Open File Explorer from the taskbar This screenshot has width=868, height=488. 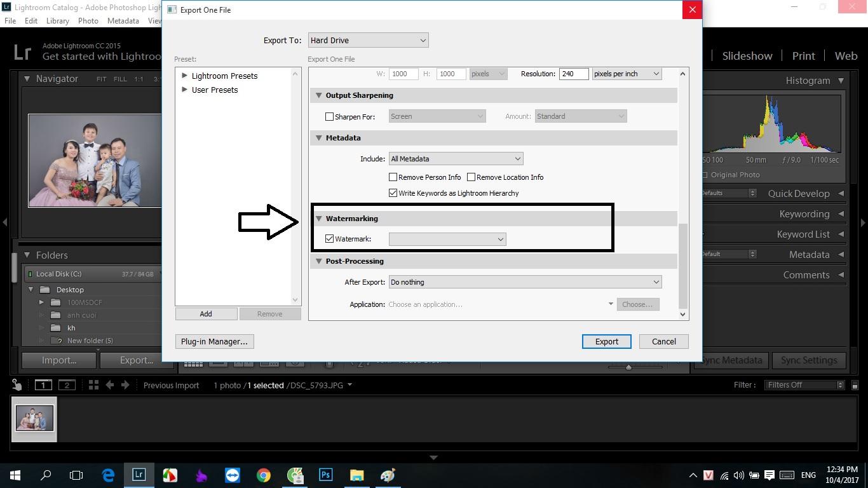356,475
